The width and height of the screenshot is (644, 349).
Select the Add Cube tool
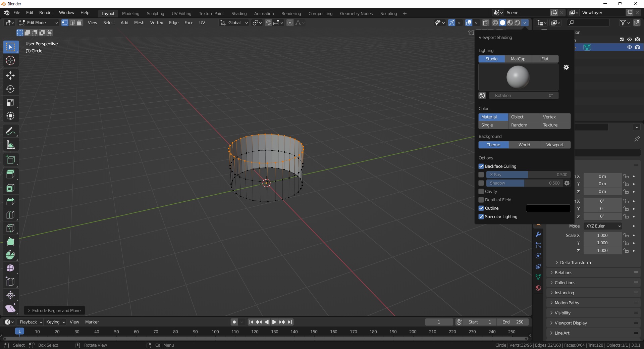10,160
